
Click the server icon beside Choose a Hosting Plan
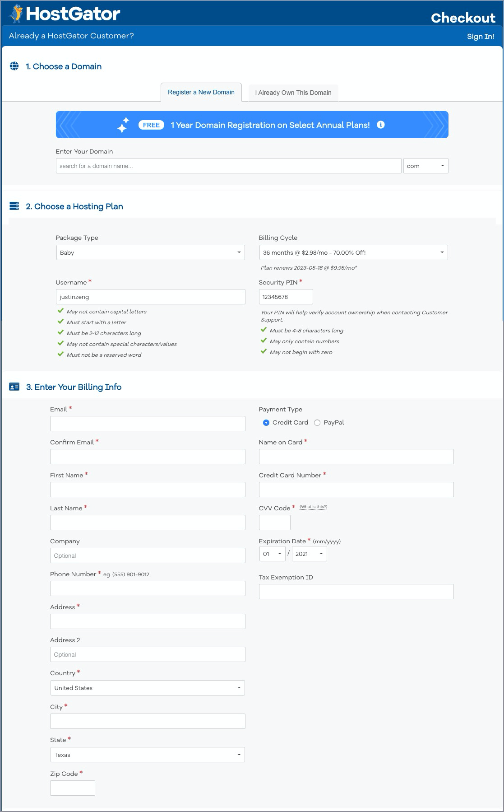click(14, 206)
